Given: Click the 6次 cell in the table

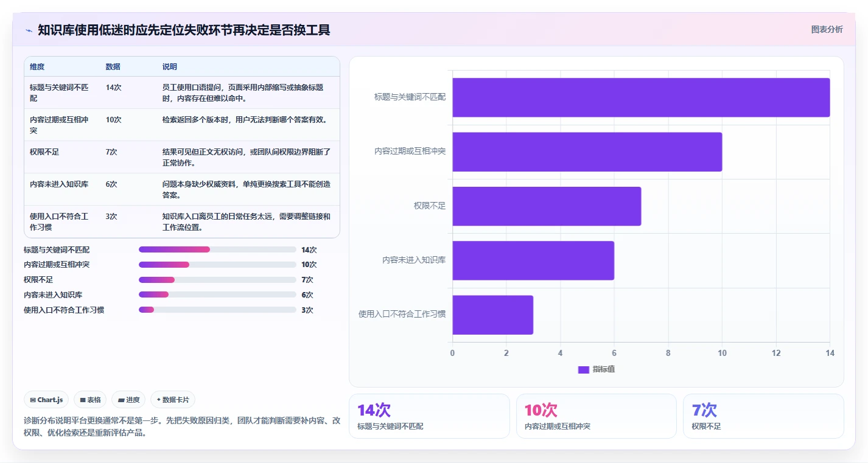Looking at the screenshot, I should click(x=111, y=184).
